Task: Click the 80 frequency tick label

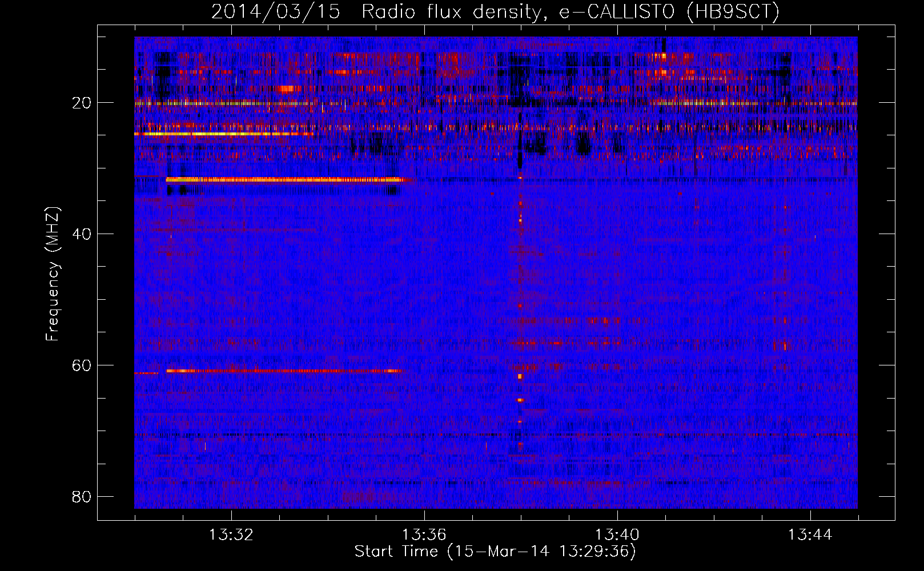Action: pyautogui.click(x=82, y=497)
